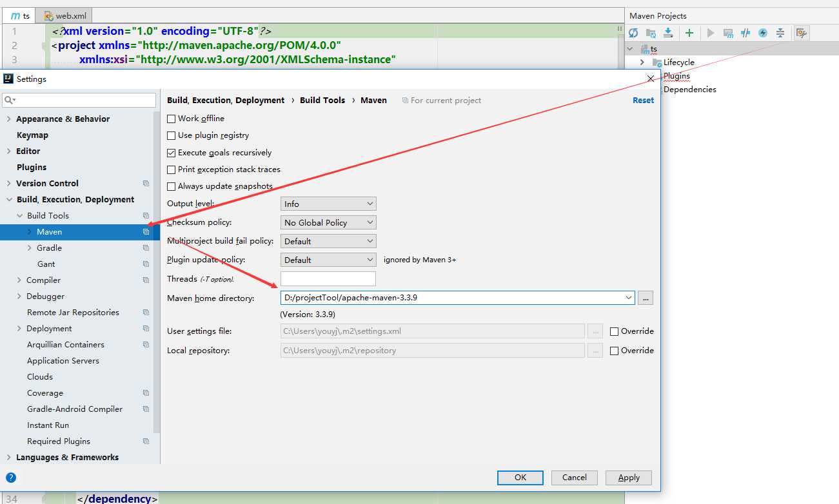Switch to ts pom editor tab
This screenshot has height=504, width=839.
pos(21,15)
